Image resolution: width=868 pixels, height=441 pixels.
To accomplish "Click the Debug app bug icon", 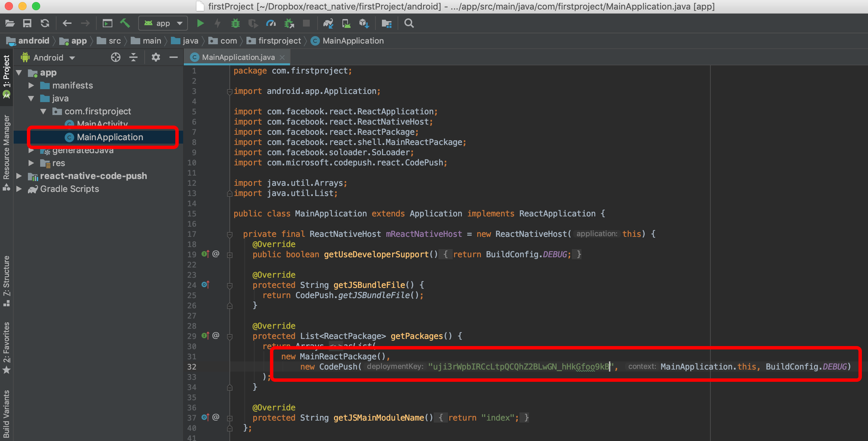I will pyautogui.click(x=235, y=23).
